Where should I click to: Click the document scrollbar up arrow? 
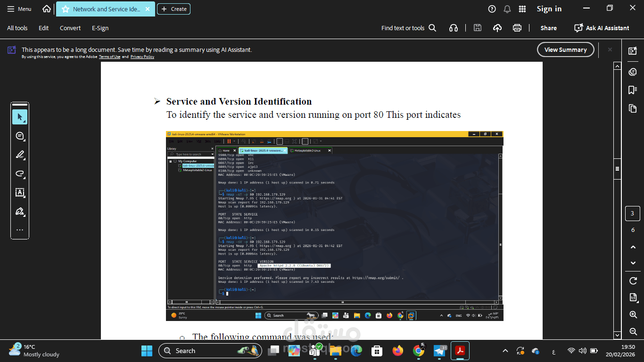(x=617, y=66)
